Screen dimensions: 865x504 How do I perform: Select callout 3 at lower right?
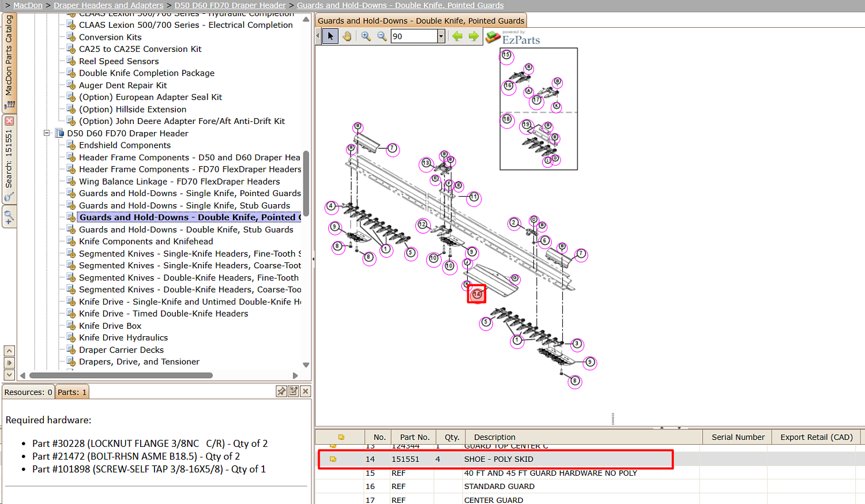(x=577, y=344)
